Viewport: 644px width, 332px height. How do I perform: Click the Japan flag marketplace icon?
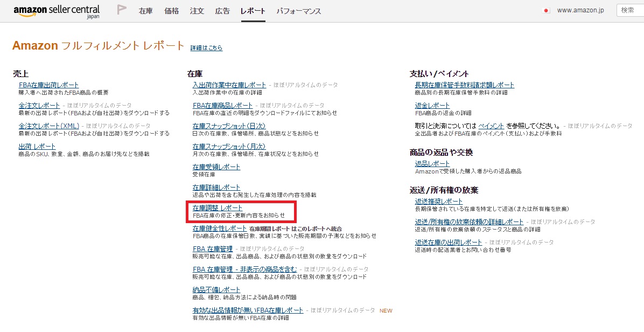(546, 11)
